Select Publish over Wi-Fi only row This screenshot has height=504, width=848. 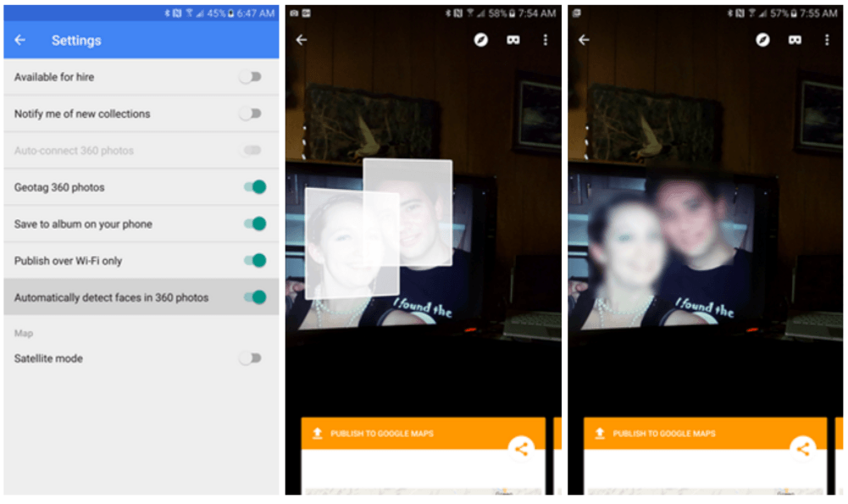(x=127, y=261)
